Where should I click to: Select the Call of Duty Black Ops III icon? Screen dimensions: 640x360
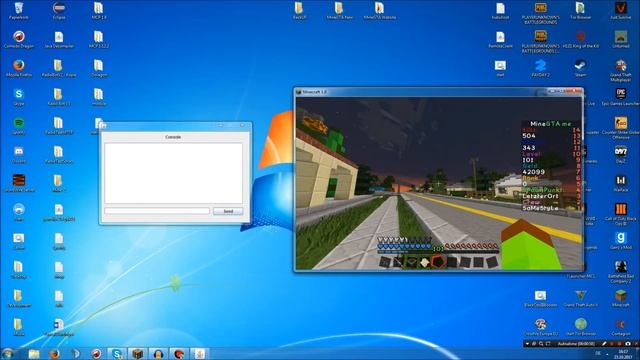tap(620, 214)
